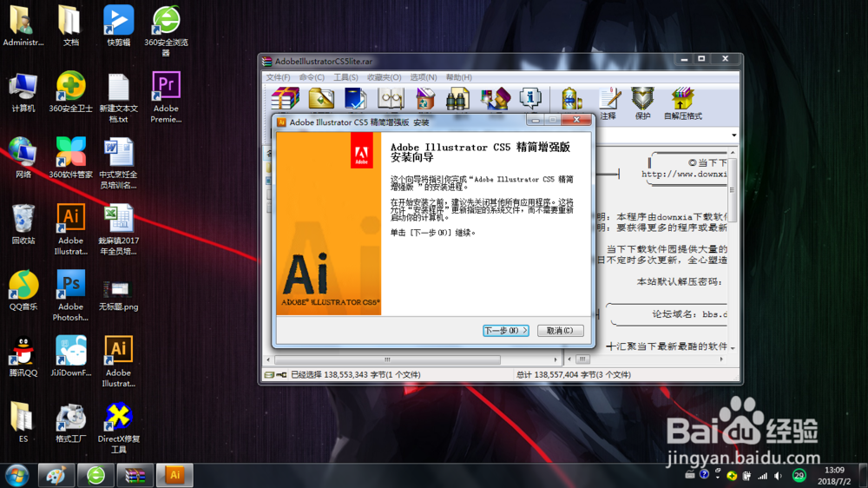
Task: Select the JiJiDownF... desktop icon
Action: point(71,356)
